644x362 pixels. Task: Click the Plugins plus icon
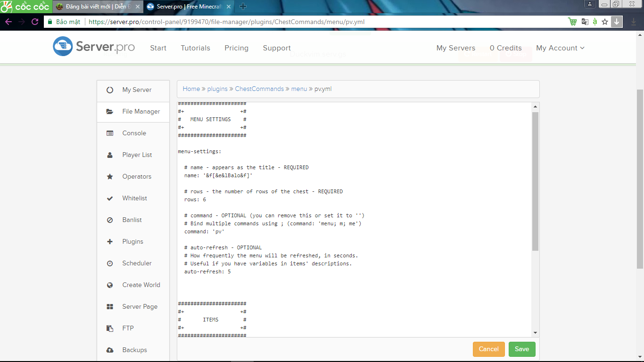(110, 242)
